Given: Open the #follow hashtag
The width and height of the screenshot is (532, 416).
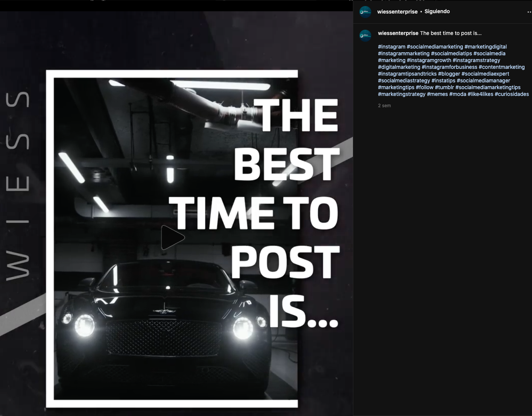Looking at the screenshot, I should point(425,87).
